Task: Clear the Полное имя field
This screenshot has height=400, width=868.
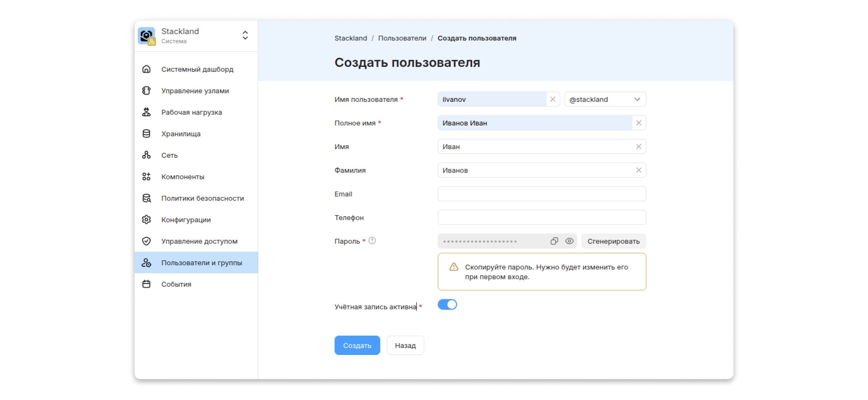Action: point(639,123)
